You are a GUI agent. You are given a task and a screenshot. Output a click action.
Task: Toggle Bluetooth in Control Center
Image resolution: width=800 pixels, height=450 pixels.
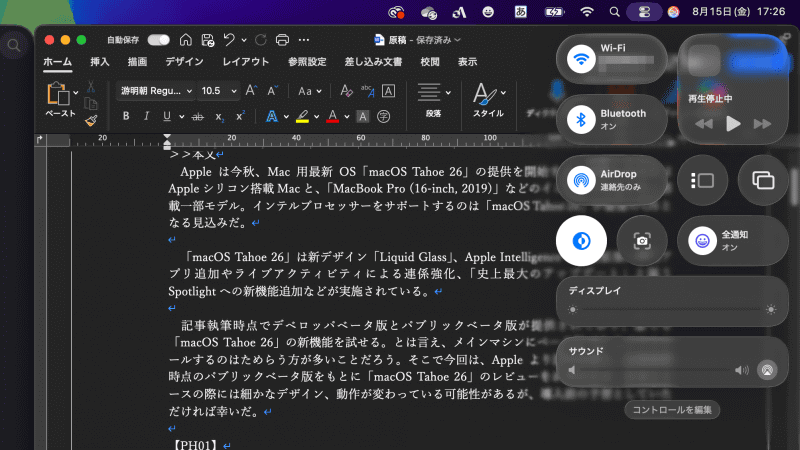pyautogui.click(x=581, y=119)
